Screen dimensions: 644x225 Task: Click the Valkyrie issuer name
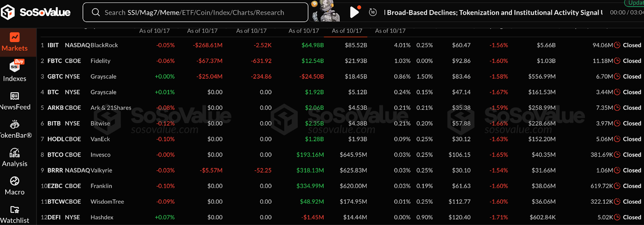[101, 170]
